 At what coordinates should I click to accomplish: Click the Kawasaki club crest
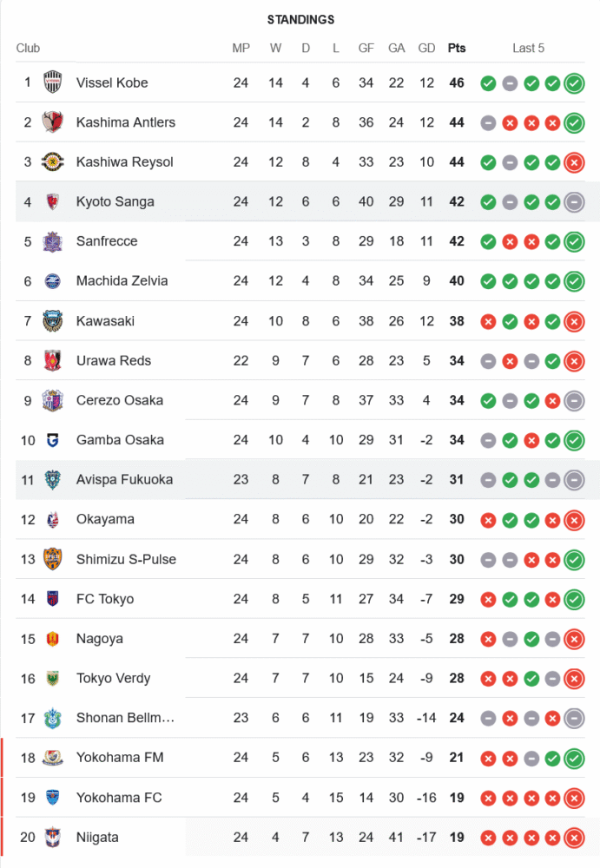pyautogui.click(x=53, y=321)
